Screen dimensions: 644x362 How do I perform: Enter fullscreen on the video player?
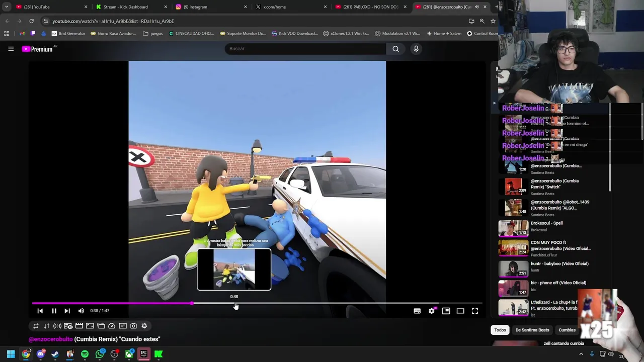(475, 311)
